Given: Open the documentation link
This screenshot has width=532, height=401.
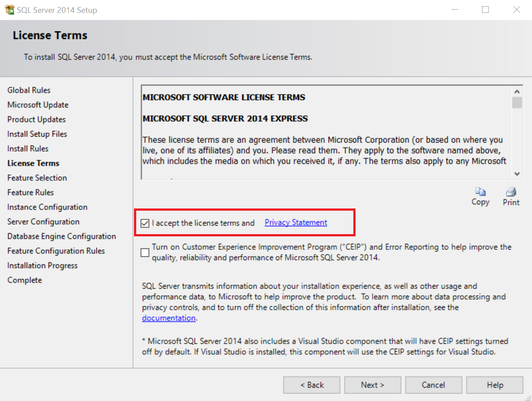Looking at the screenshot, I should pyautogui.click(x=168, y=318).
